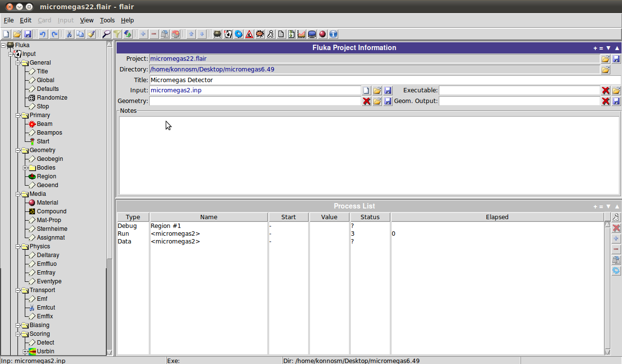Image resolution: width=622 pixels, height=364 pixels.
Task: Open the Tools menu
Action: 107,20
